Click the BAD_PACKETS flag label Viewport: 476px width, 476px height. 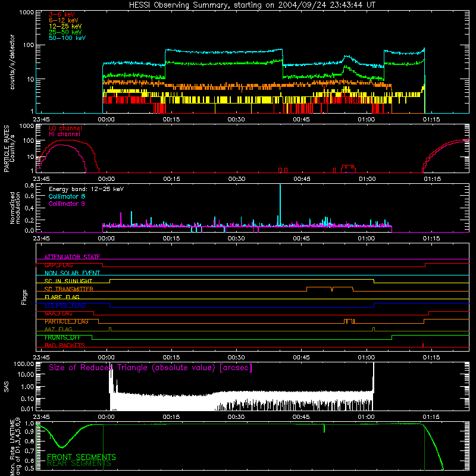click(65, 346)
